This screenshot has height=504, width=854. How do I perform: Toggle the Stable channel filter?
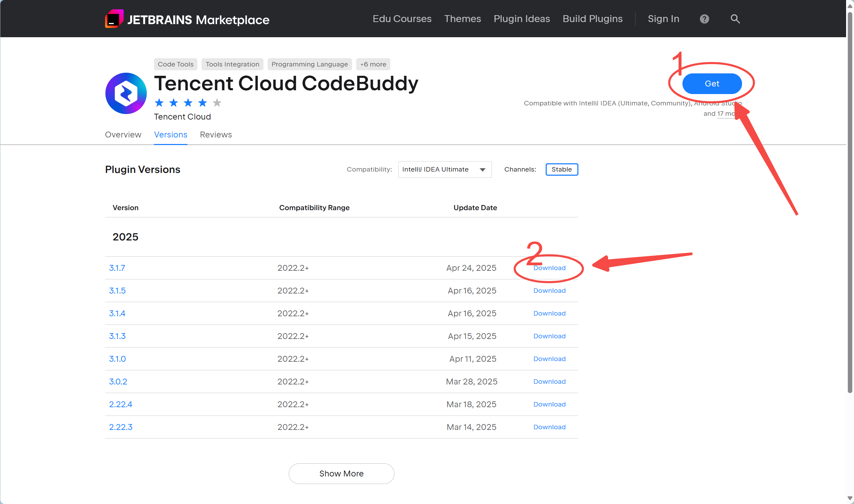[562, 169]
